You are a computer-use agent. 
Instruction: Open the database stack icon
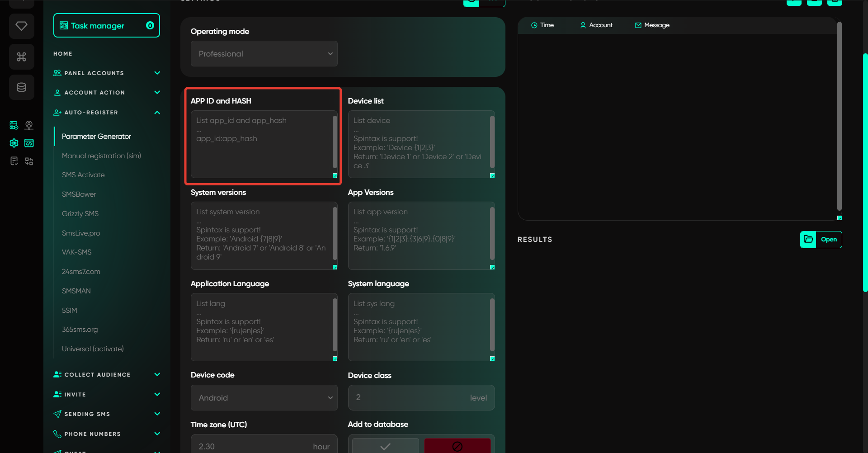21,87
